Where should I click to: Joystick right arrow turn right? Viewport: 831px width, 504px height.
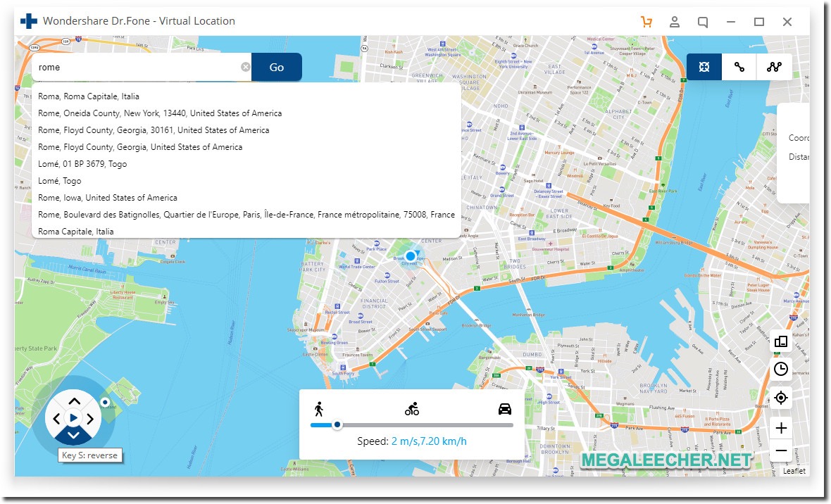(x=91, y=420)
